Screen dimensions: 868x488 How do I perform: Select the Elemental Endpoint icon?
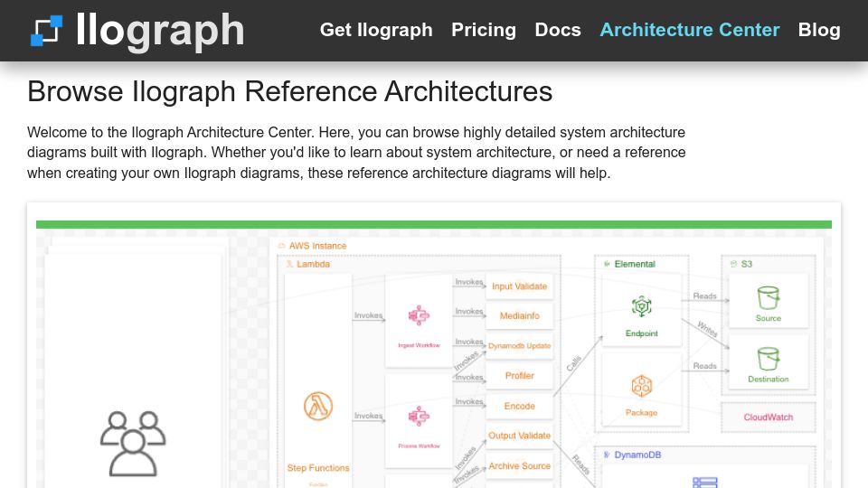pyautogui.click(x=642, y=306)
